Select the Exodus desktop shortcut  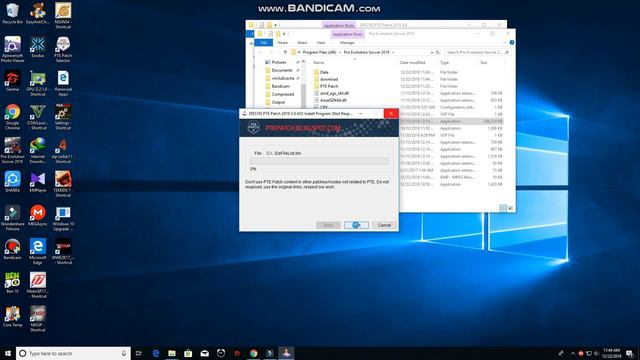click(x=38, y=47)
